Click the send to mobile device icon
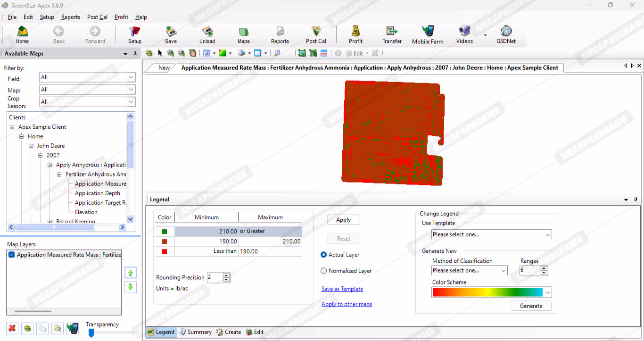The width and height of the screenshot is (644, 341). click(x=72, y=328)
